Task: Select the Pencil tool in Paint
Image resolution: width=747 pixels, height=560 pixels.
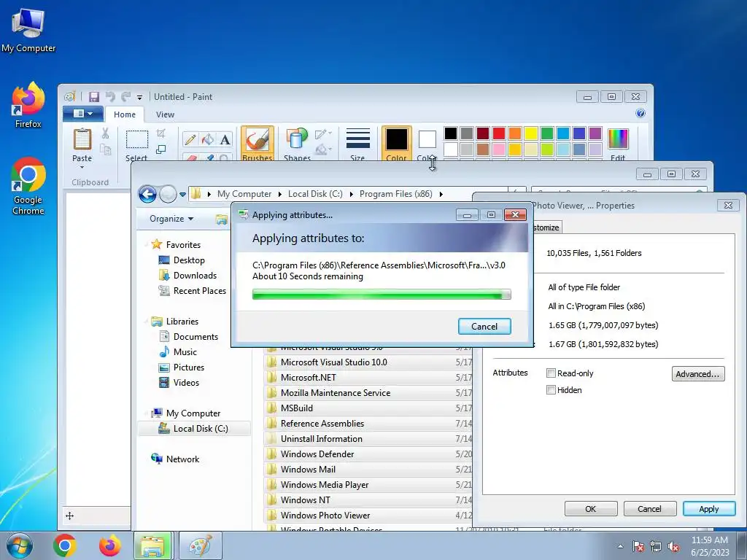Action: coord(190,139)
